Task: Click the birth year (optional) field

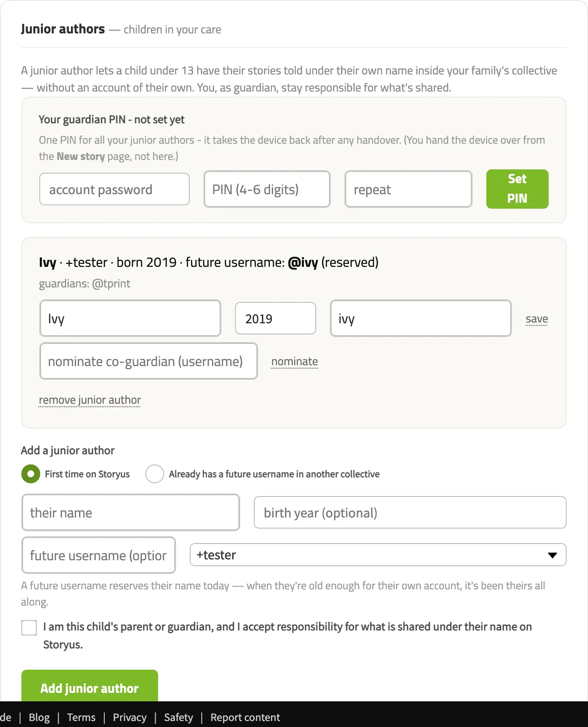Action: [410, 512]
